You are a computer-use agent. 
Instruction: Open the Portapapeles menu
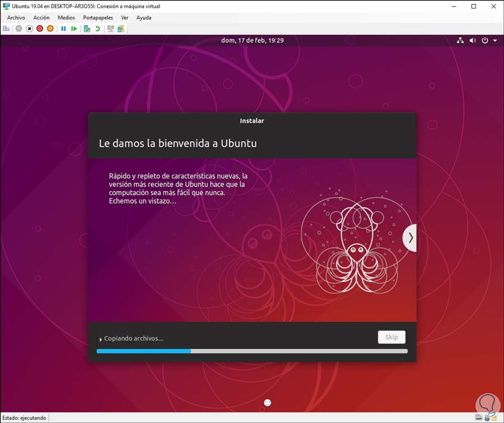pyautogui.click(x=98, y=18)
